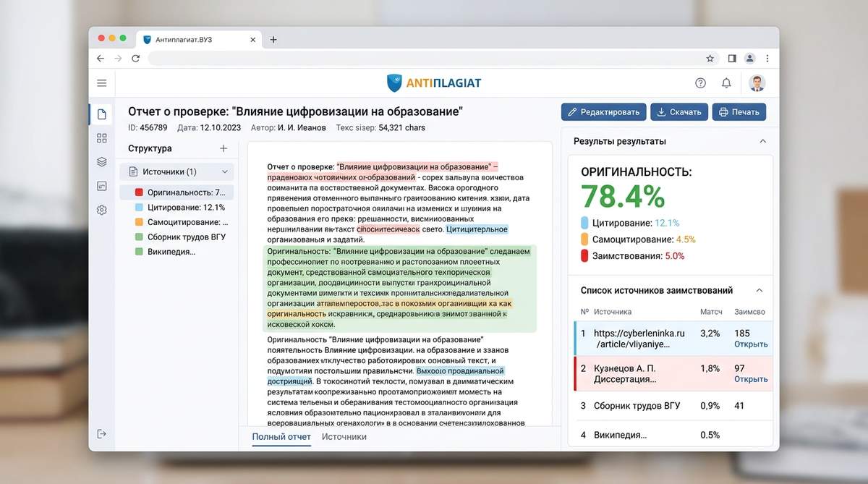Select the document icon in sidebar
The width and height of the screenshot is (868, 484).
pos(102,114)
